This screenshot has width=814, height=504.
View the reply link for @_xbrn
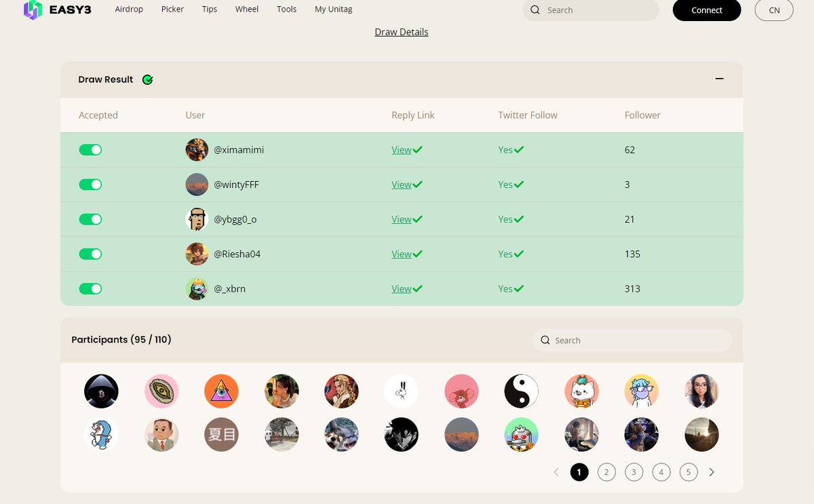402,289
